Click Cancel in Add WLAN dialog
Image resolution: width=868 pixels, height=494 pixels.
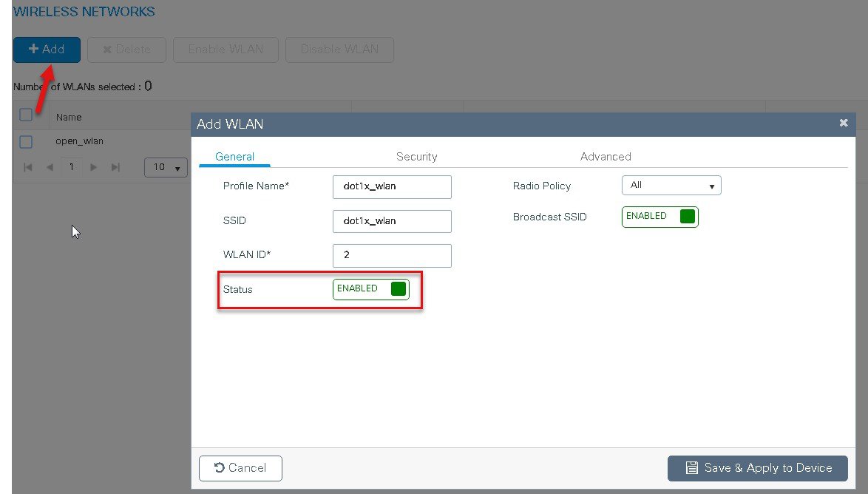coord(240,468)
